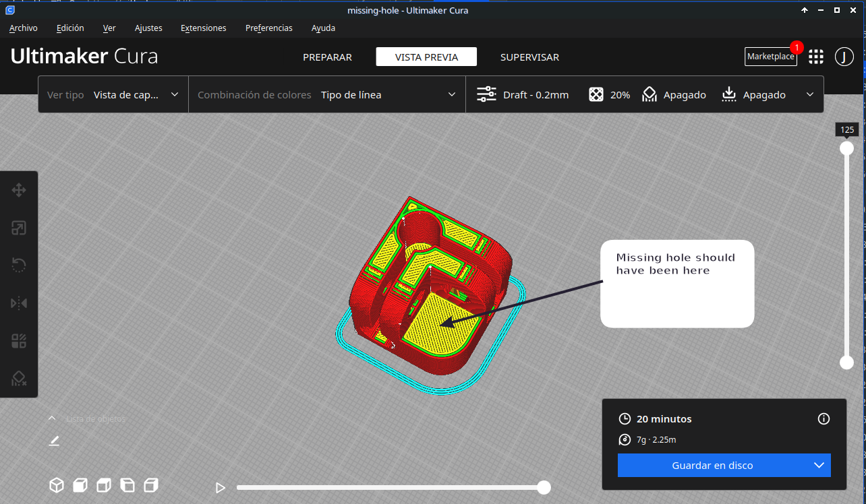This screenshot has width=866, height=504.
Task: Select the Move tool in left toolbar
Action: click(x=19, y=190)
